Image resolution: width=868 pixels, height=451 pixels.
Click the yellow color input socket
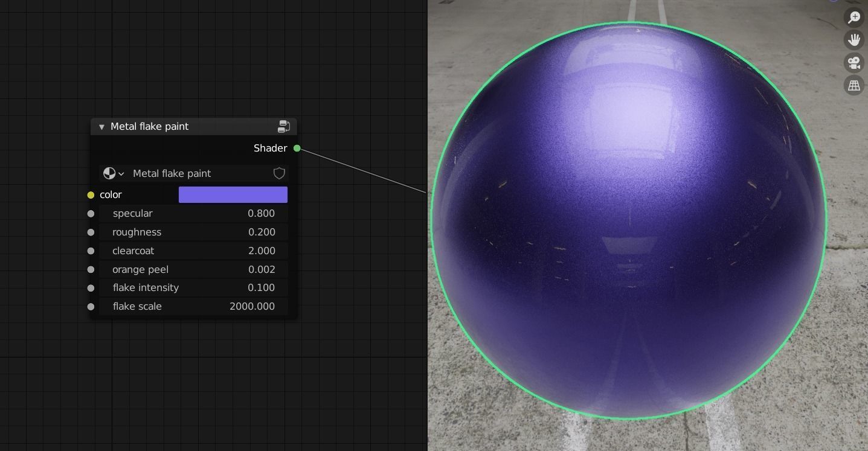[x=91, y=194]
